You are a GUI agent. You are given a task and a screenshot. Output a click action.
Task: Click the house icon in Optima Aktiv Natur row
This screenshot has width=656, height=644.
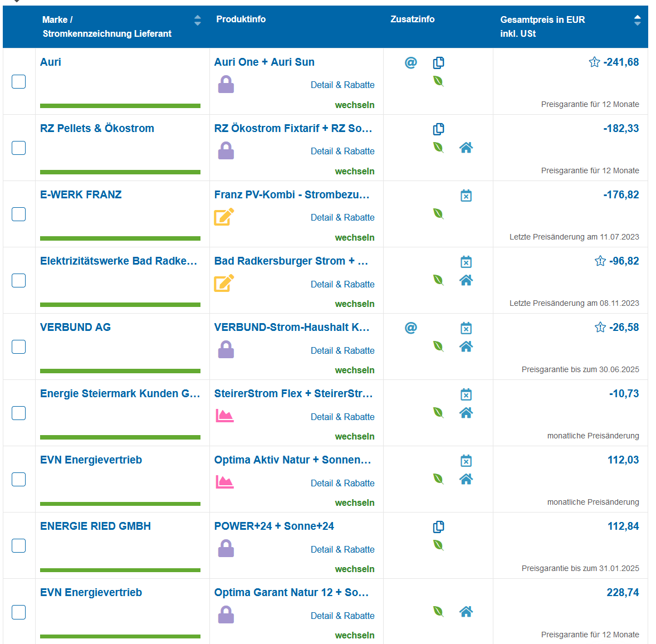(466, 479)
